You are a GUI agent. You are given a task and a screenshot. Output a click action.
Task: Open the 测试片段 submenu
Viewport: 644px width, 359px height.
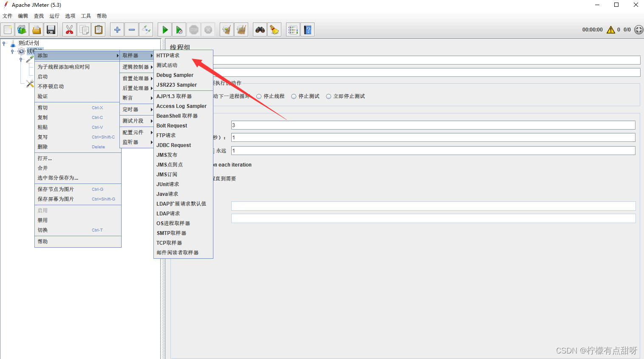[137, 121]
